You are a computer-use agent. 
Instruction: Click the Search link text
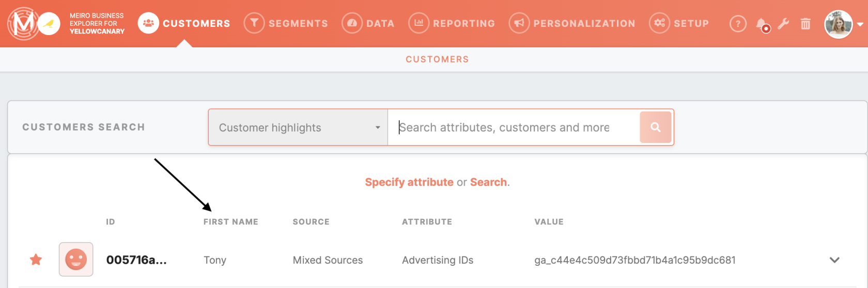click(488, 182)
